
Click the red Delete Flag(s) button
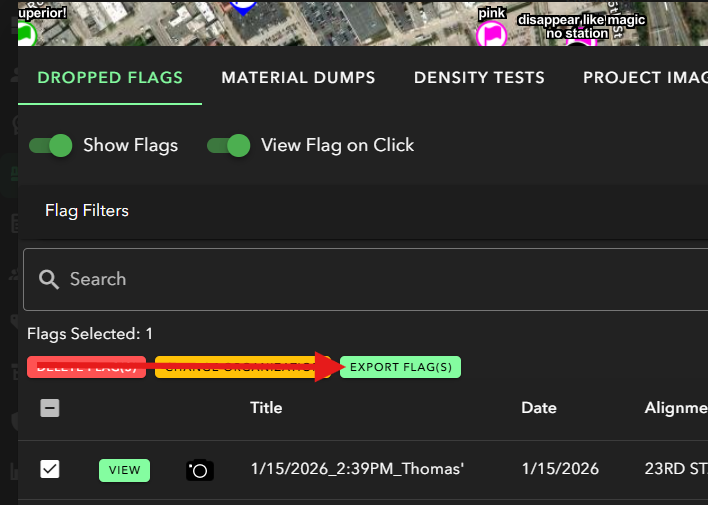pyautogui.click(x=86, y=367)
